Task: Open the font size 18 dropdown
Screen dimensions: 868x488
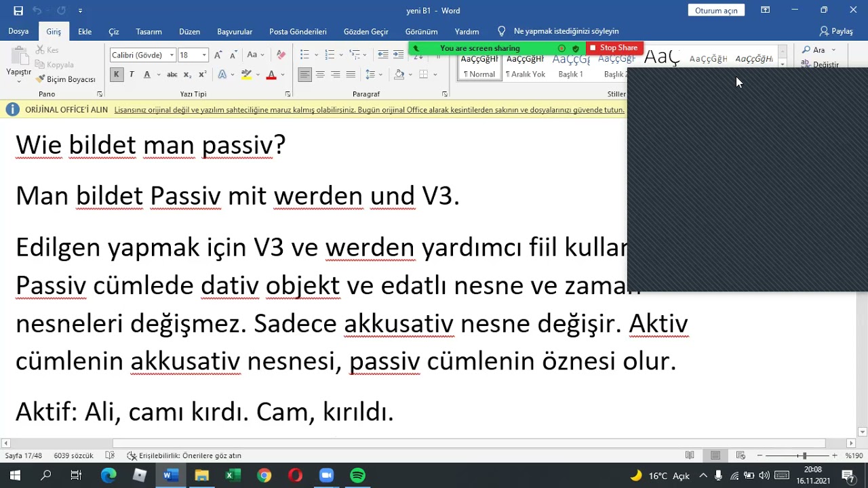Action: tap(204, 55)
